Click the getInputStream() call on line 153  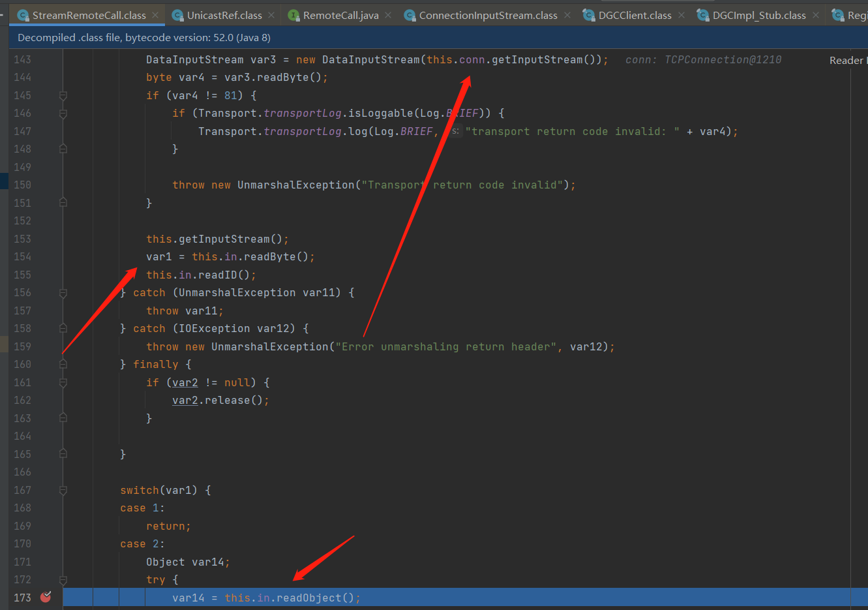[230, 239]
